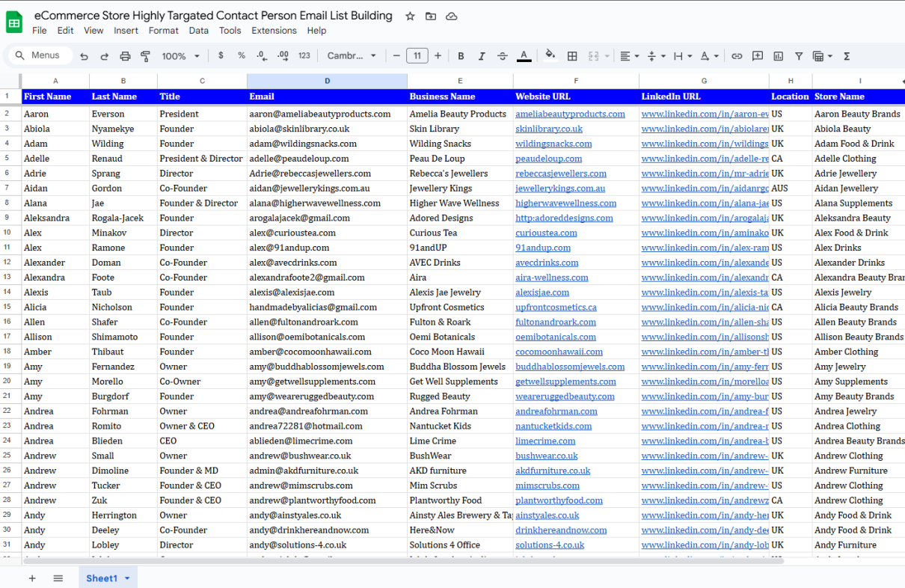This screenshot has height=588, width=905.
Task: Open fill color picker
Action: coord(550,55)
